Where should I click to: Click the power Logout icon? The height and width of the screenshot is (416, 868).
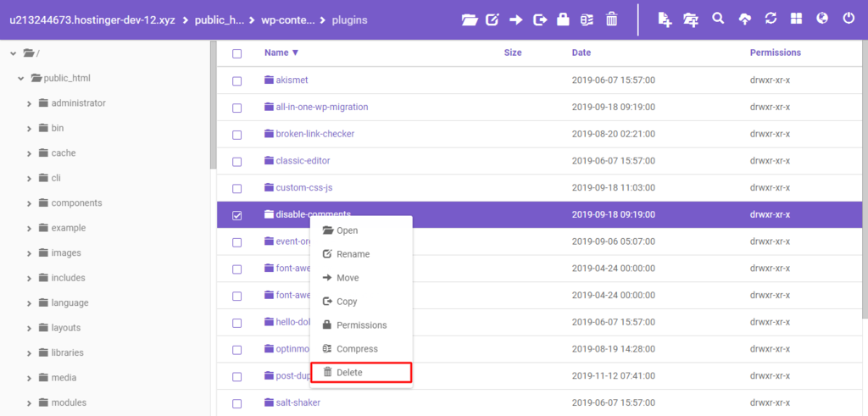(x=849, y=19)
